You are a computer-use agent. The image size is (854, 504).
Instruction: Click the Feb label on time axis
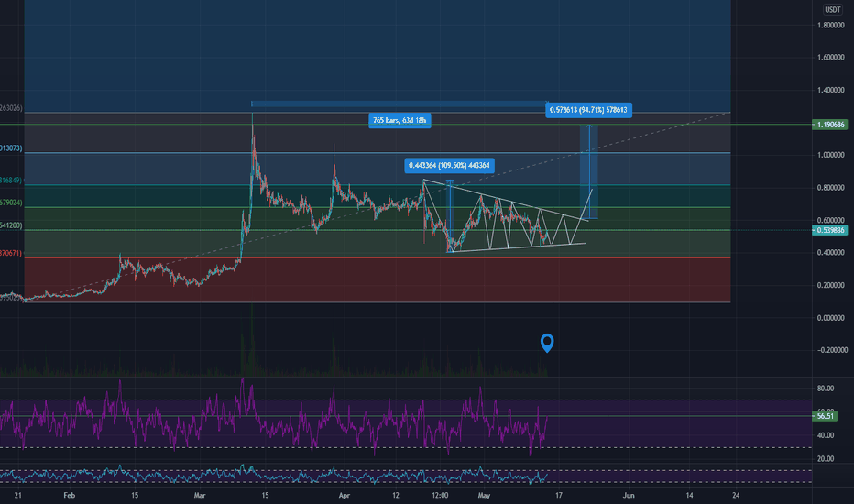coord(69,495)
